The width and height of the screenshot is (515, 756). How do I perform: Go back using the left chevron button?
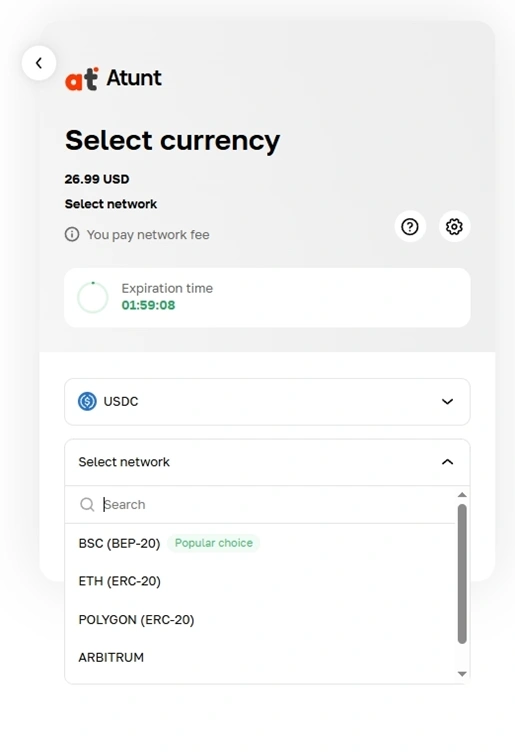coord(39,63)
